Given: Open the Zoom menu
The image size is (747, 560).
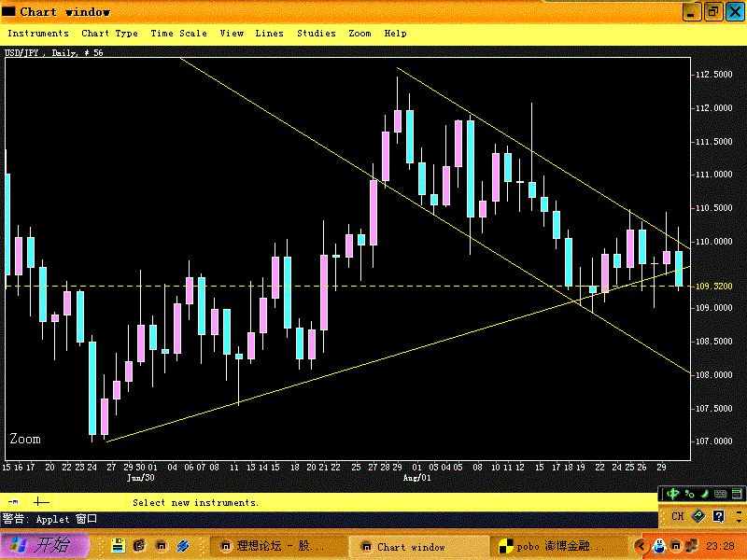Looking at the screenshot, I should tap(359, 34).
